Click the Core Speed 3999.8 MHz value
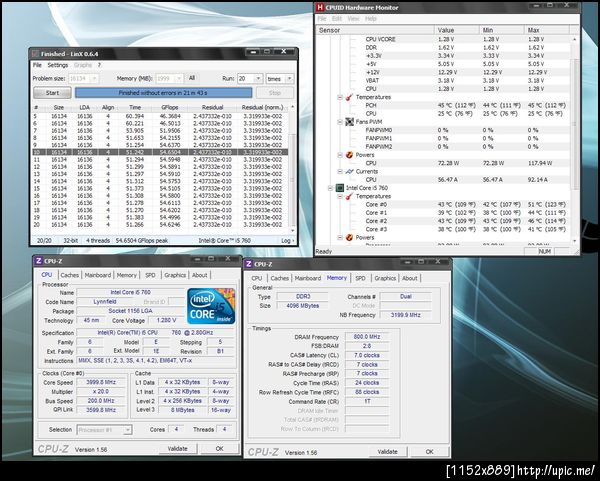Screen dimensions: 600x481 coord(101,382)
